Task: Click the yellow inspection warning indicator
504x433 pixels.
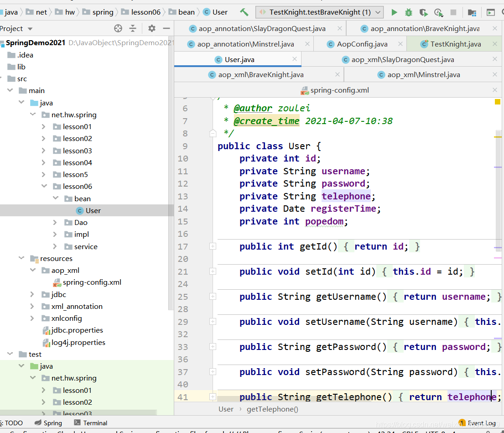Action: click(x=497, y=102)
